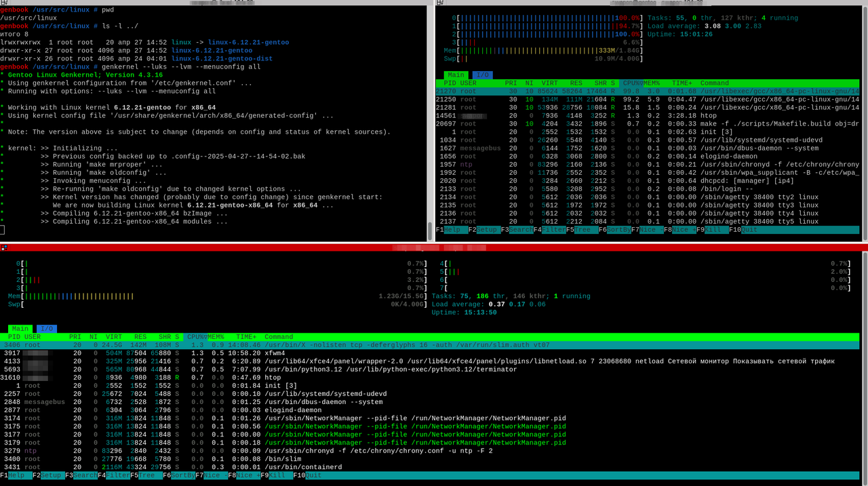868x486 pixels.
Task: Select NetworkManager PID 3174 row
Action: point(430,418)
